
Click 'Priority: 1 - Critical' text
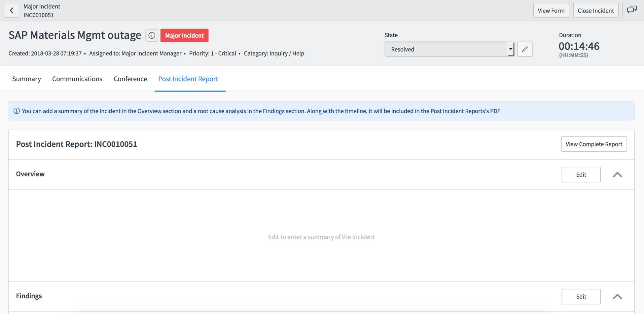pyautogui.click(x=213, y=53)
